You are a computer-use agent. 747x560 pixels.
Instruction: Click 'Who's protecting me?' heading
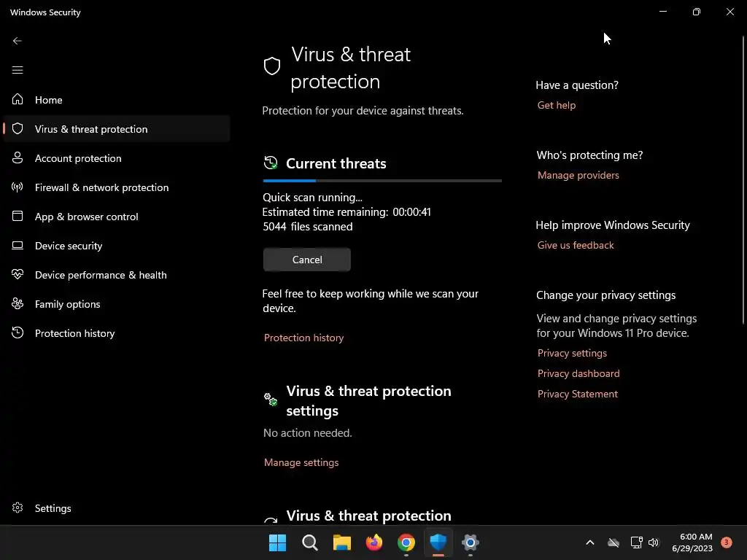[x=589, y=155]
